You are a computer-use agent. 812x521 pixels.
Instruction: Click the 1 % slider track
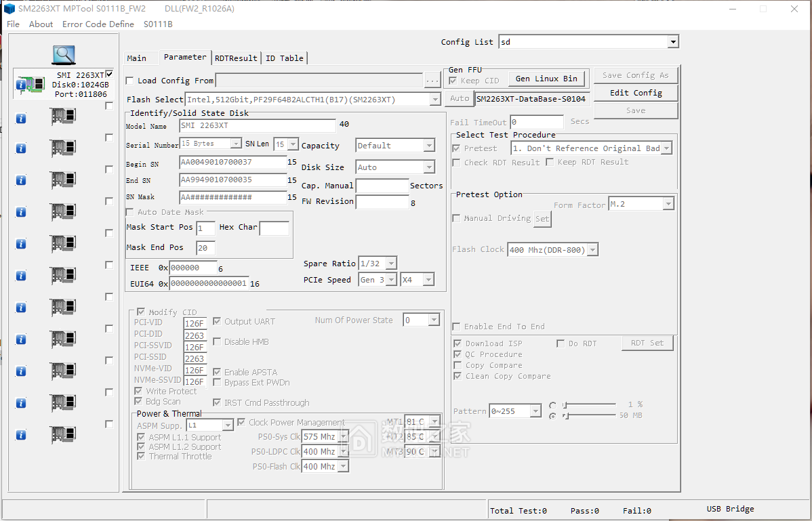point(590,404)
